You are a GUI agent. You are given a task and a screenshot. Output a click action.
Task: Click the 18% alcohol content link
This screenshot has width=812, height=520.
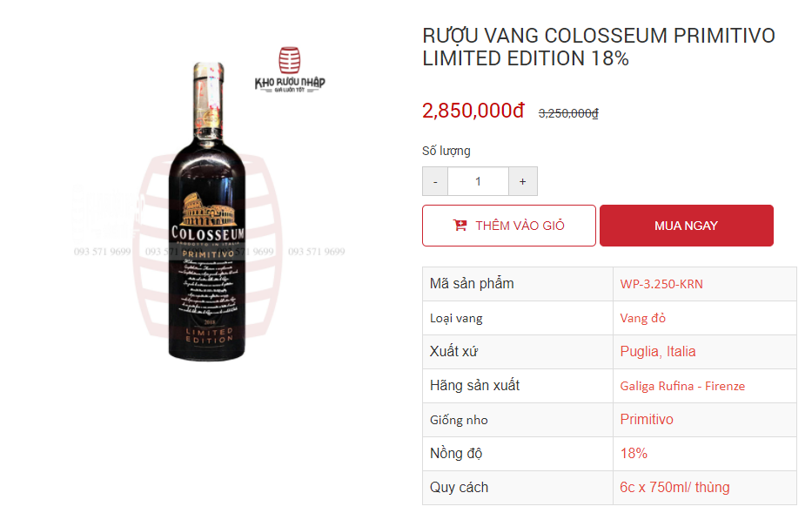[634, 454]
